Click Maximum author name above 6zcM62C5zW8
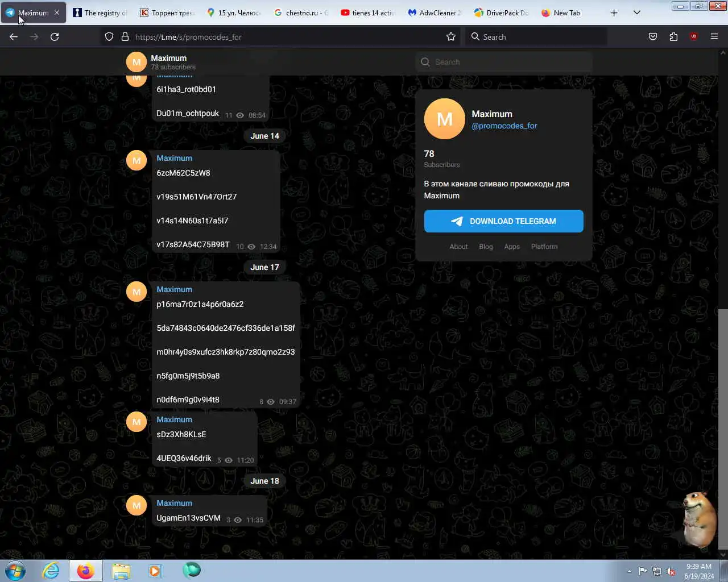Viewport: 728px width, 582px height. coord(175,158)
